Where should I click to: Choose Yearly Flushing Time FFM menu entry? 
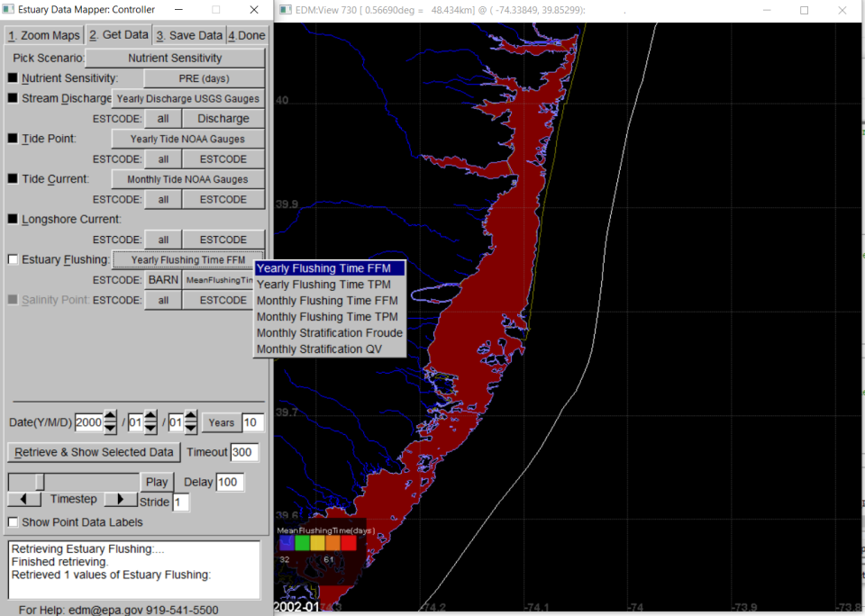(x=330, y=268)
